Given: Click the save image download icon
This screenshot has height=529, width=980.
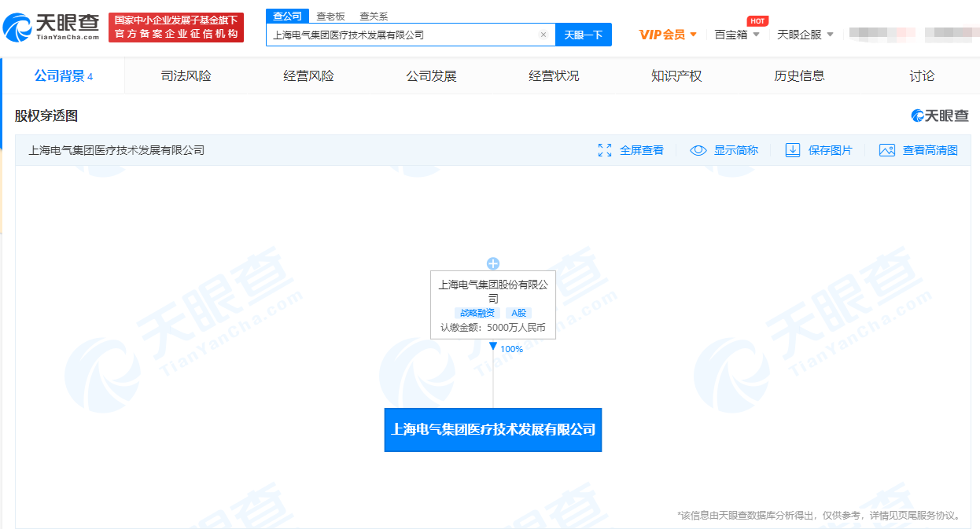Looking at the screenshot, I should (793, 150).
